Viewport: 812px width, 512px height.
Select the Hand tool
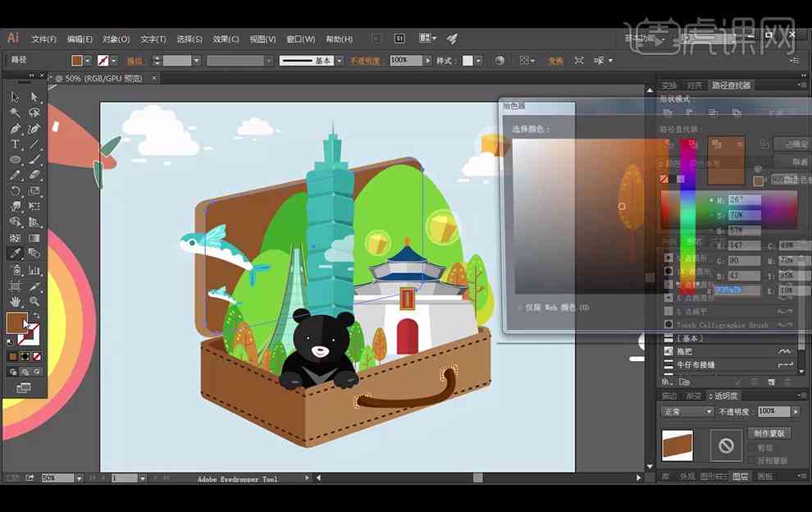point(15,301)
